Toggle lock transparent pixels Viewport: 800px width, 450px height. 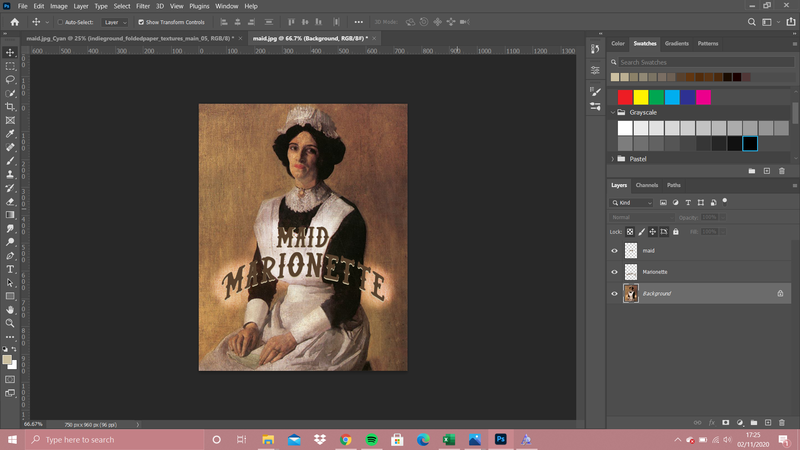point(630,232)
